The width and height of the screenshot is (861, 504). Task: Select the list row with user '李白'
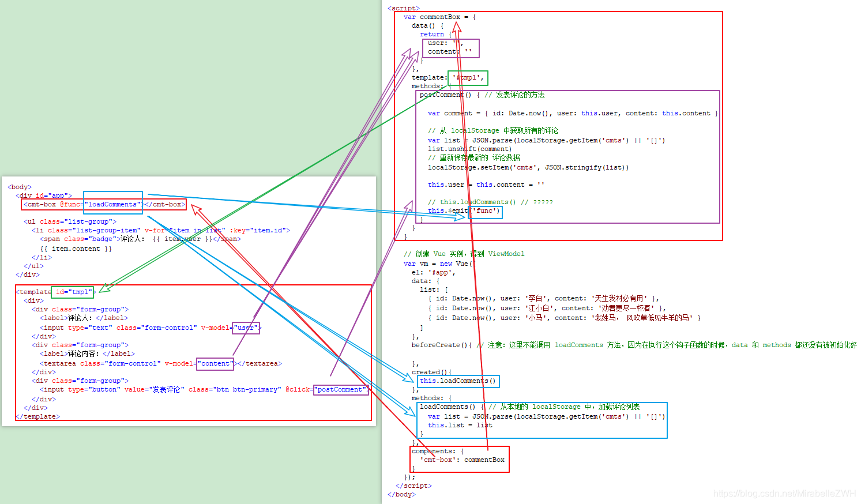543,298
